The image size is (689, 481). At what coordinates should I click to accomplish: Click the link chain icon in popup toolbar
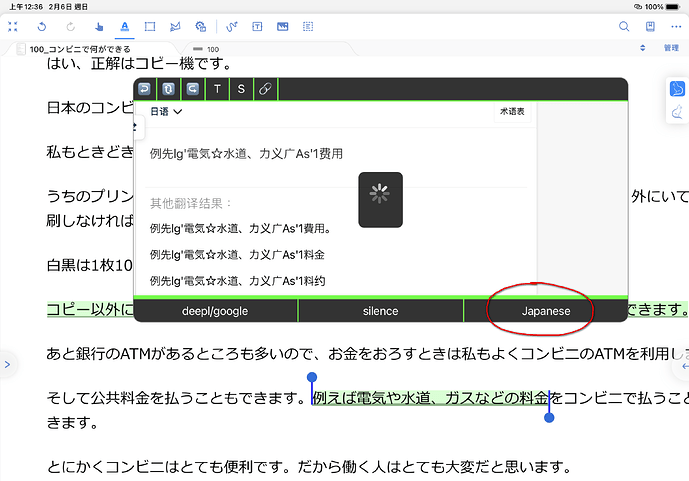coord(265,89)
